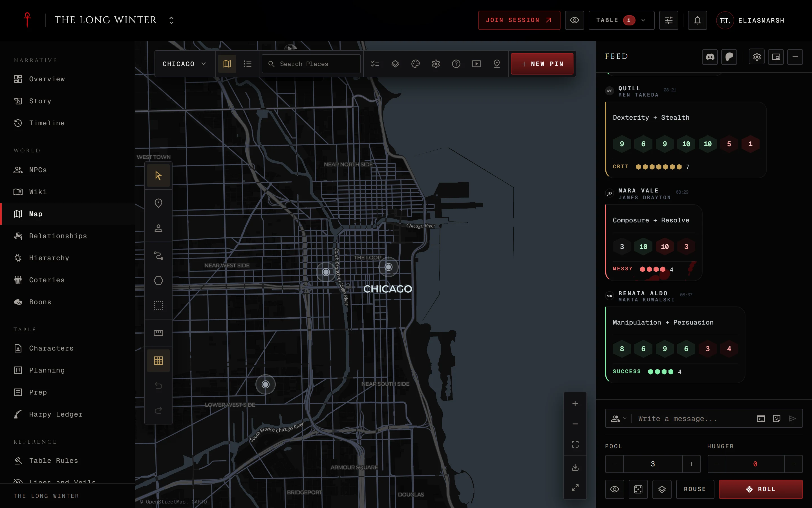
Task: Open the feed settings gear
Action: pos(757,57)
